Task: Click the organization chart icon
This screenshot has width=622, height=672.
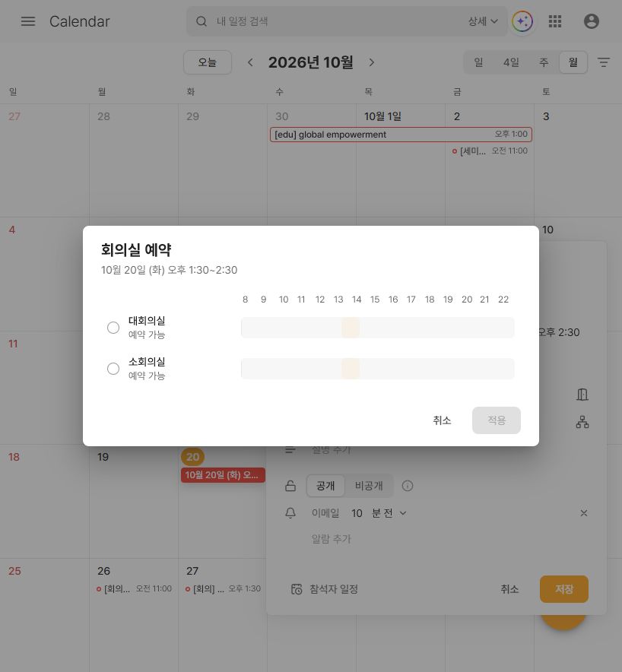Action: 582,422
